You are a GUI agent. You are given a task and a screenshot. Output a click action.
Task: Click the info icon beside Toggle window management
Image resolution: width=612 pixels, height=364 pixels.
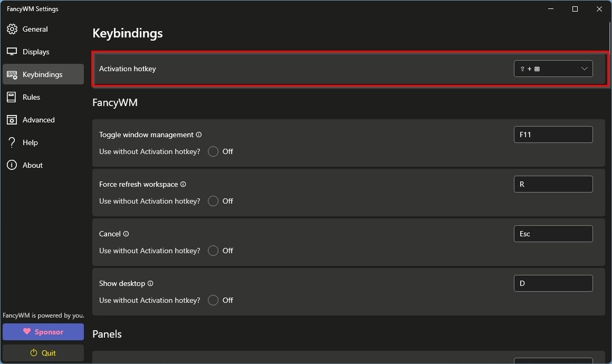point(199,135)
